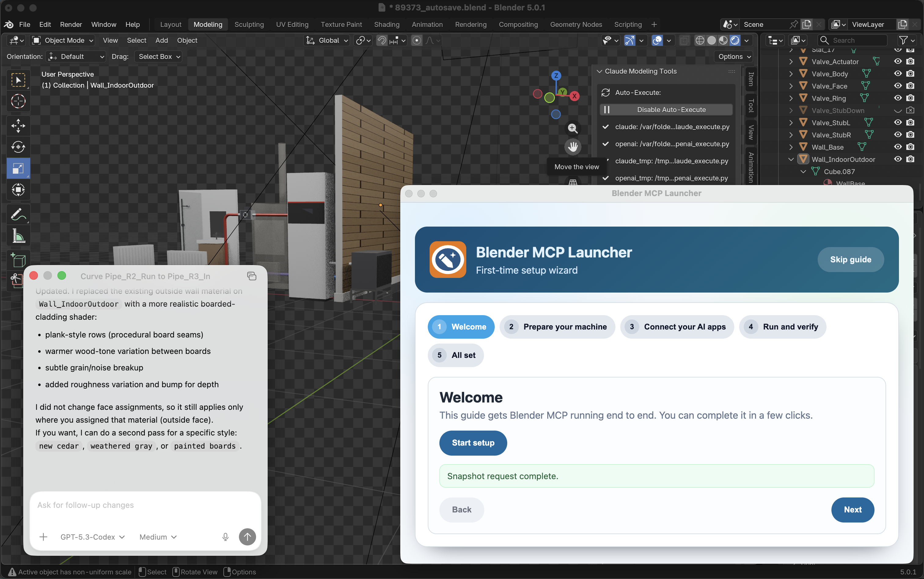Screen dimensions: 924x579
Task: Activate the Cursor tool
Action: [18, 101]
